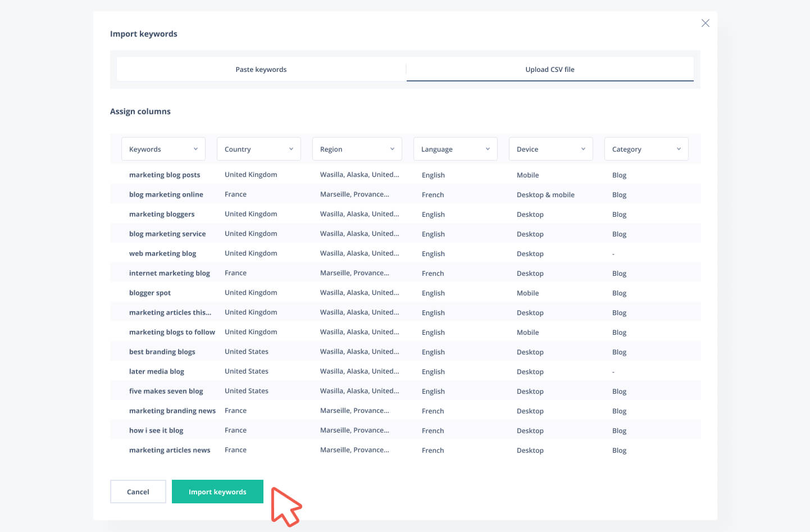Select the 'best branding blogs' keyword
The width and height of the screenshot is (810, 532).
tap(162, 352)
